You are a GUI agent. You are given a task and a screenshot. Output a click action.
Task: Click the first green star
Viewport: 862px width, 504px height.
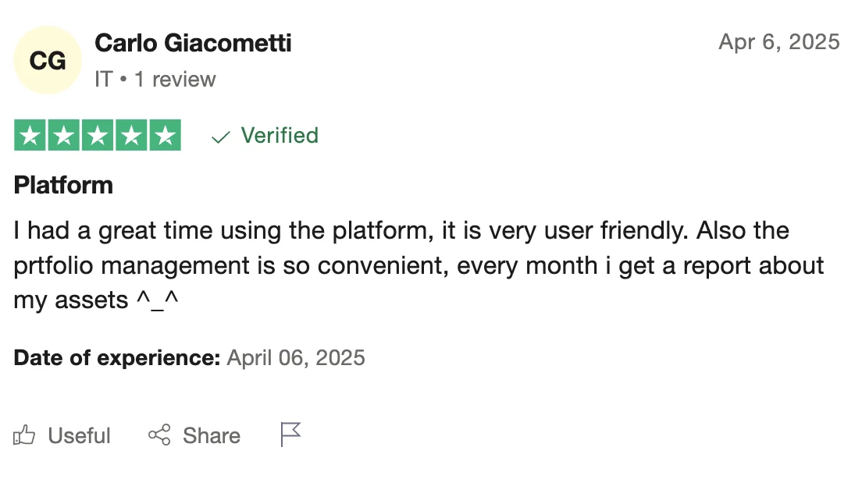(x=30, y=135)
